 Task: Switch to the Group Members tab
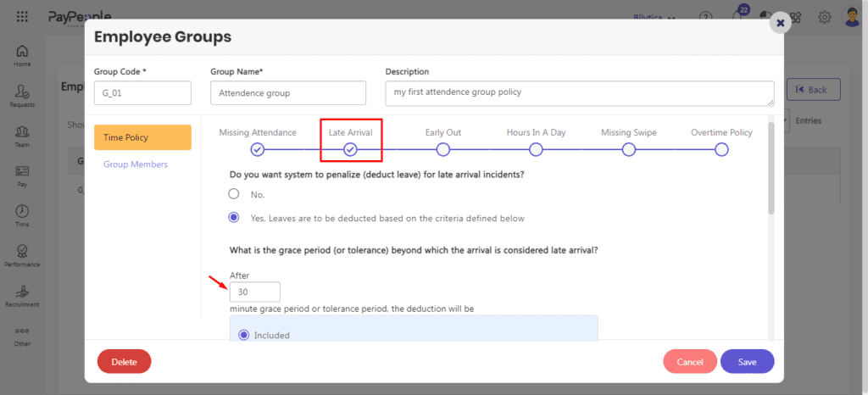click(136, 164)
